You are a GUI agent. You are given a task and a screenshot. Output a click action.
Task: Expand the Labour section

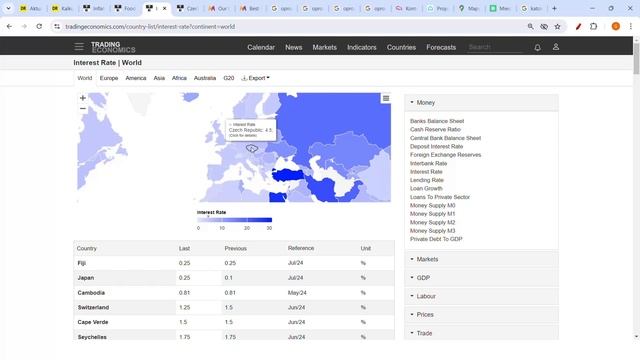tap(481, 296)
